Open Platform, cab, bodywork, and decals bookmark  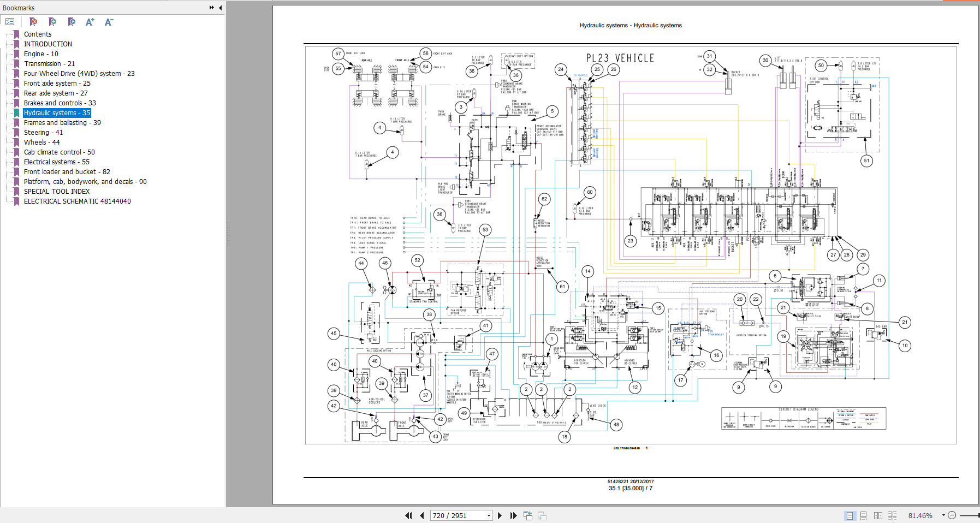85,181
